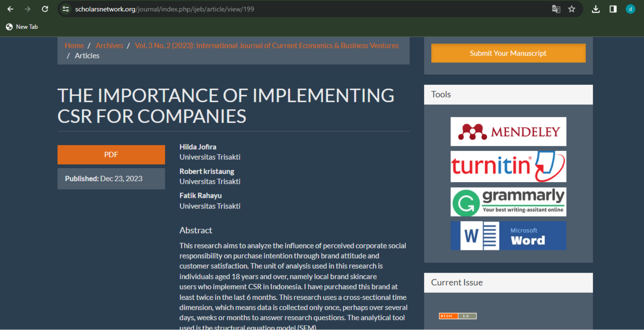
Task: Open the Turnitin tool logo
Action: tap(508, 166)
